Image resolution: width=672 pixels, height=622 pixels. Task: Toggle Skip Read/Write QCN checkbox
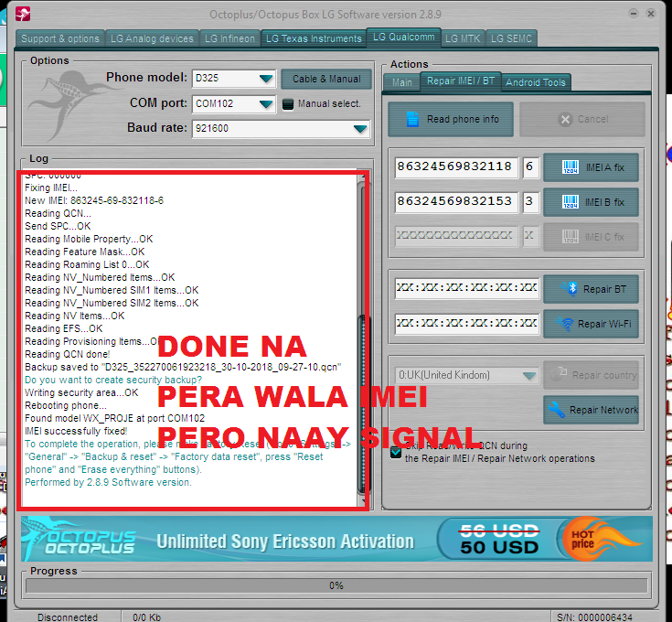[396, 453]
